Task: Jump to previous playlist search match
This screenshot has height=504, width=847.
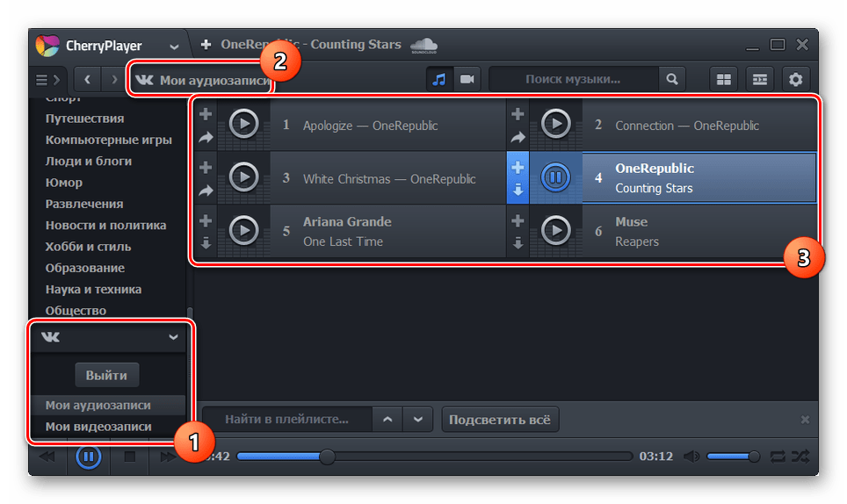Action: [x=387, y=420]
